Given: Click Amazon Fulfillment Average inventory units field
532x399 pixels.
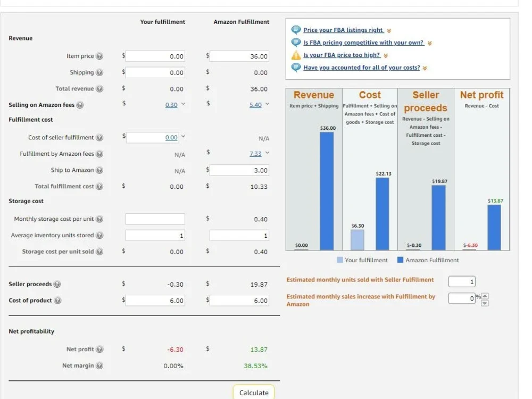Looking at the screenshot, I should click(x=239, y=236).
